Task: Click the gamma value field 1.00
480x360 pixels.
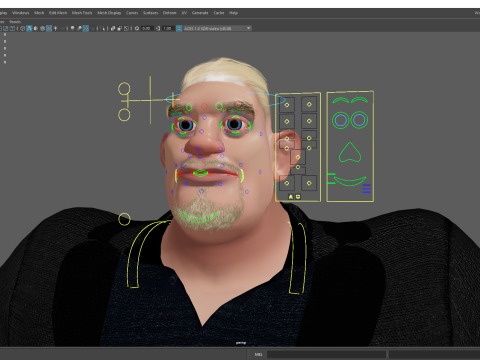Action: click(168, 28)
